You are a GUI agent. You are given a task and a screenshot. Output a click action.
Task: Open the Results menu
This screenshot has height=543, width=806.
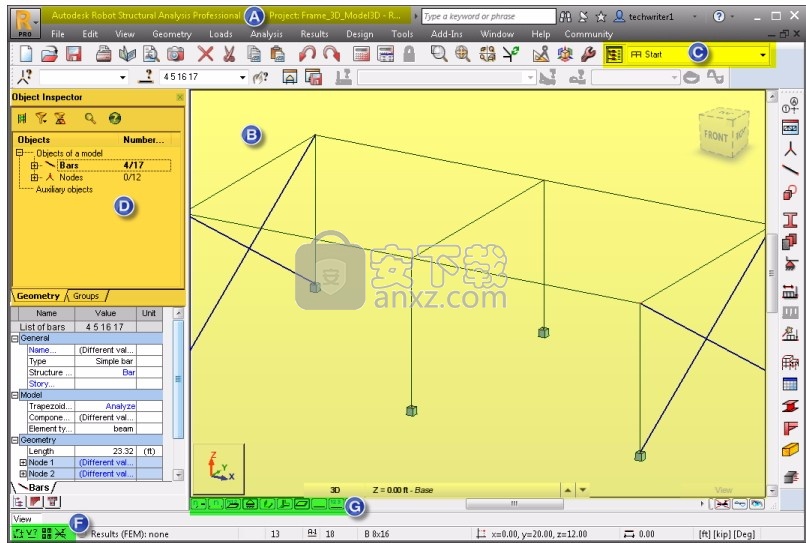pyautogui.click(x=314, y=34)
